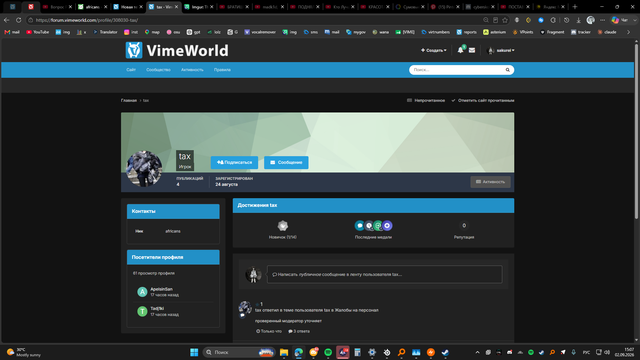Screen dimensions: 640x360
Task: Open the virtnumbers bookmark
Action: [436, 32]
